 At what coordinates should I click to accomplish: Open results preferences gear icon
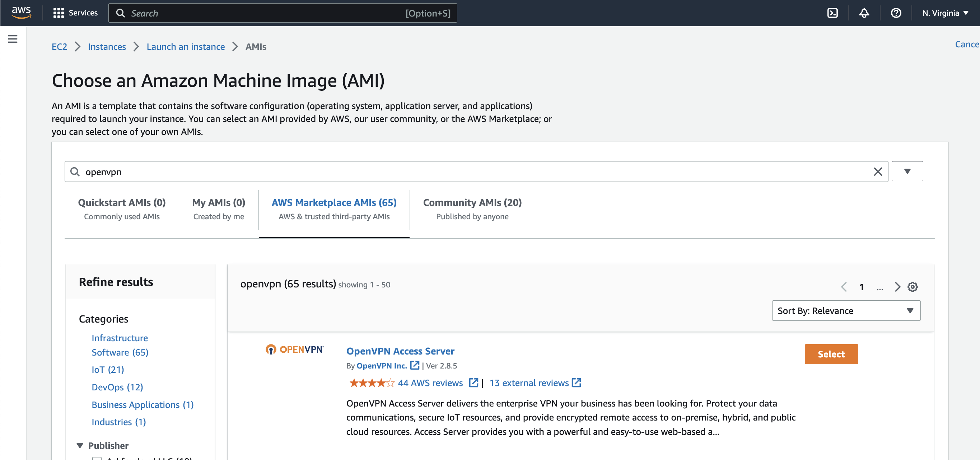[912, 287]
